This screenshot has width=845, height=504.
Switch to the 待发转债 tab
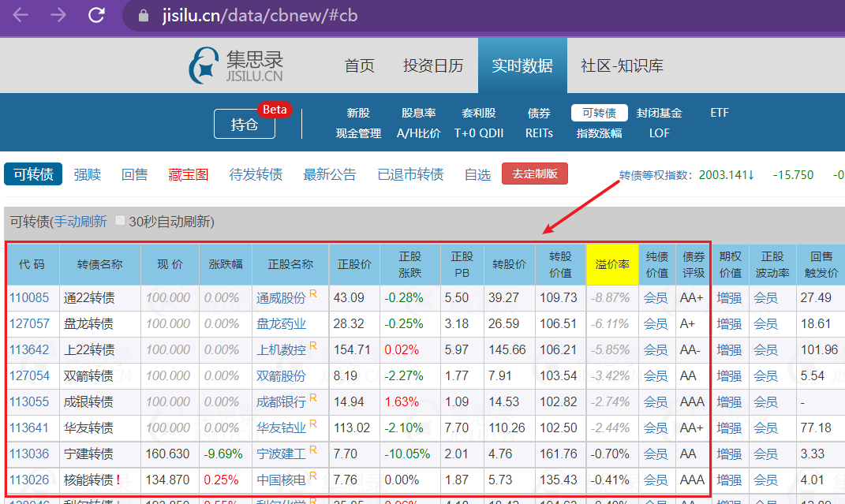coord(256,174)
